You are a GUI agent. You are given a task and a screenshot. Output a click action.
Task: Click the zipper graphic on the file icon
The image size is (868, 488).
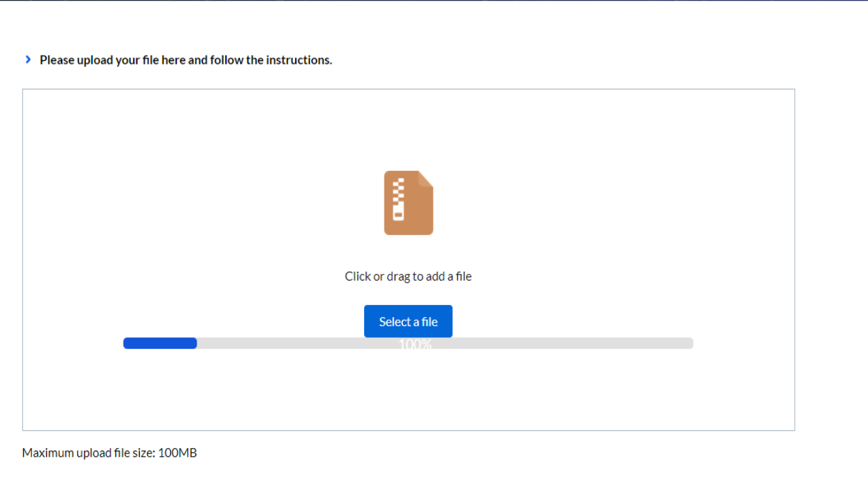[397, 200]
